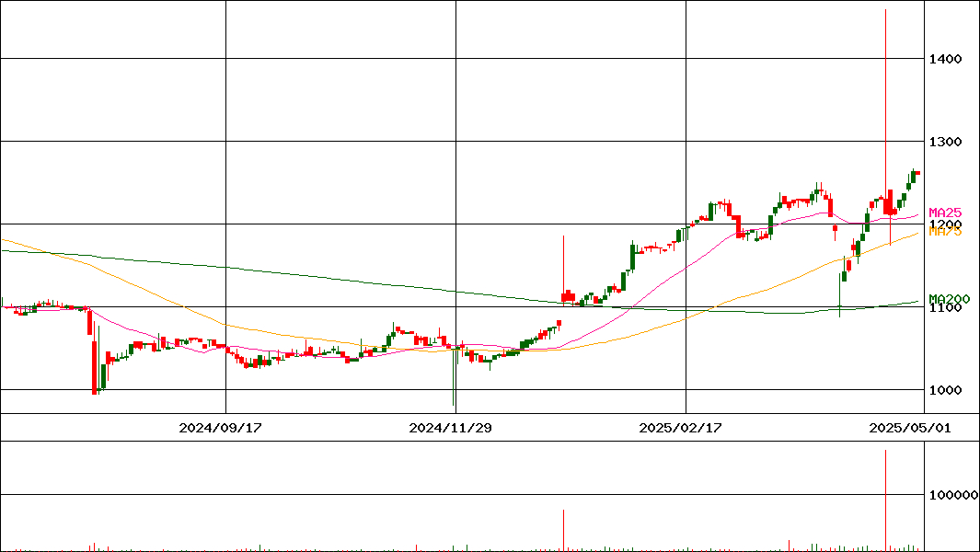Click the MA200 moving average label

(950, 299)
